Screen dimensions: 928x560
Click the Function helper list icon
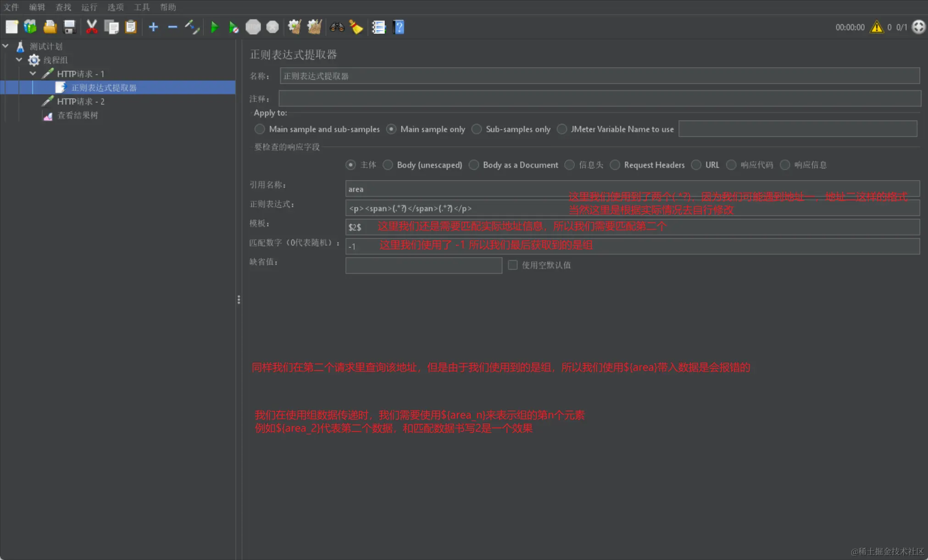pyautogui.click(x=378, y=27)
